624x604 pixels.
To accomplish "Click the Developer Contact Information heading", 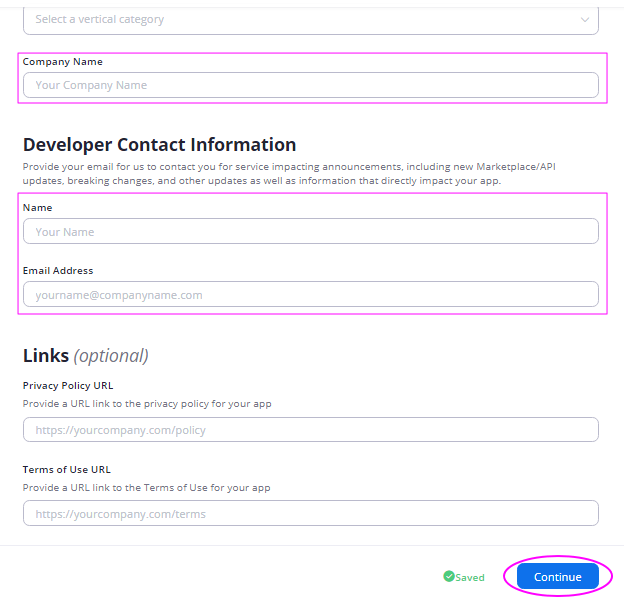I will pyautogui.click(x=159, y=144).
